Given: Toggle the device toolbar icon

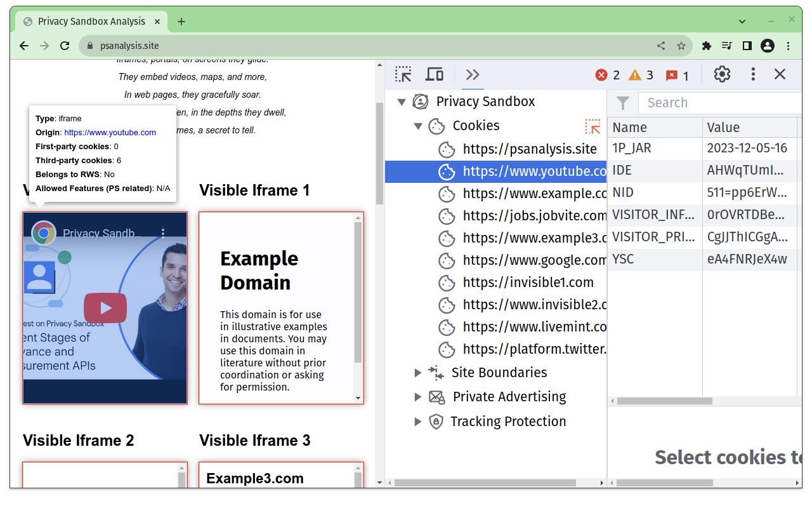Looking at the screenshot, I should [434, 74].
